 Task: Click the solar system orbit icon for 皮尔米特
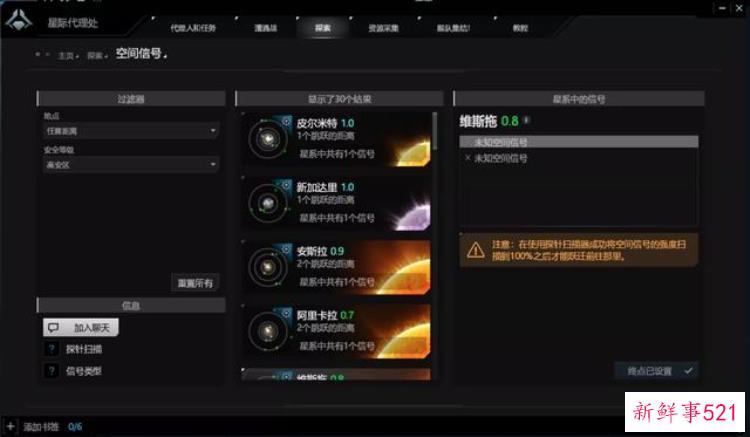click(268, 139)
